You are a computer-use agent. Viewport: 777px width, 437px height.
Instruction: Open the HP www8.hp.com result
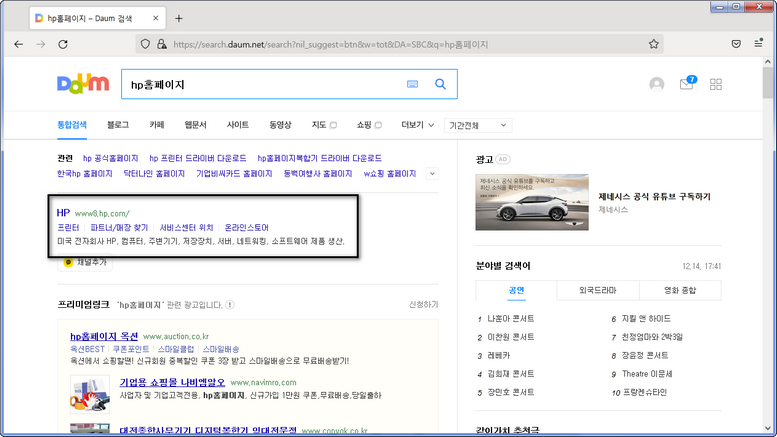[x=63, y=213]
